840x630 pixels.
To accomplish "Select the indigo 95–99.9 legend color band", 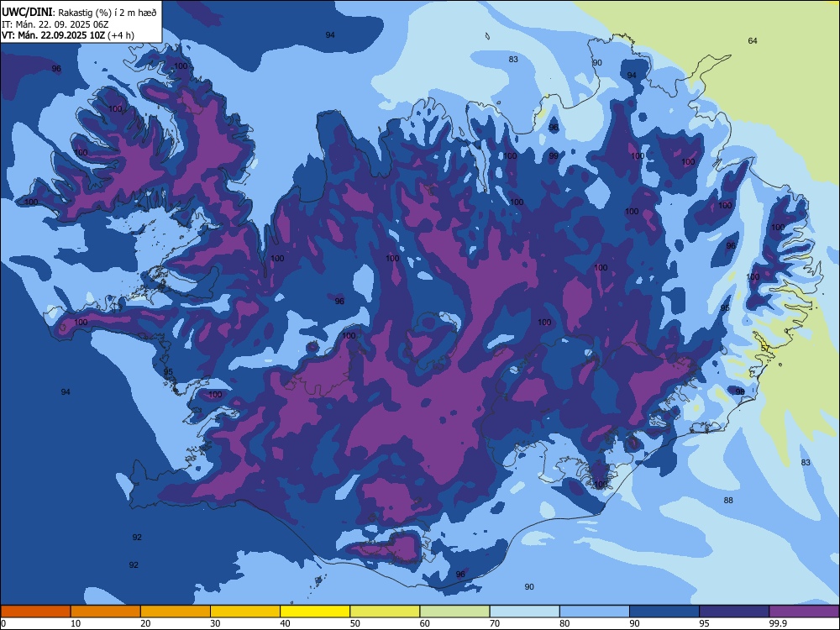I will click(x=734, y=612).
